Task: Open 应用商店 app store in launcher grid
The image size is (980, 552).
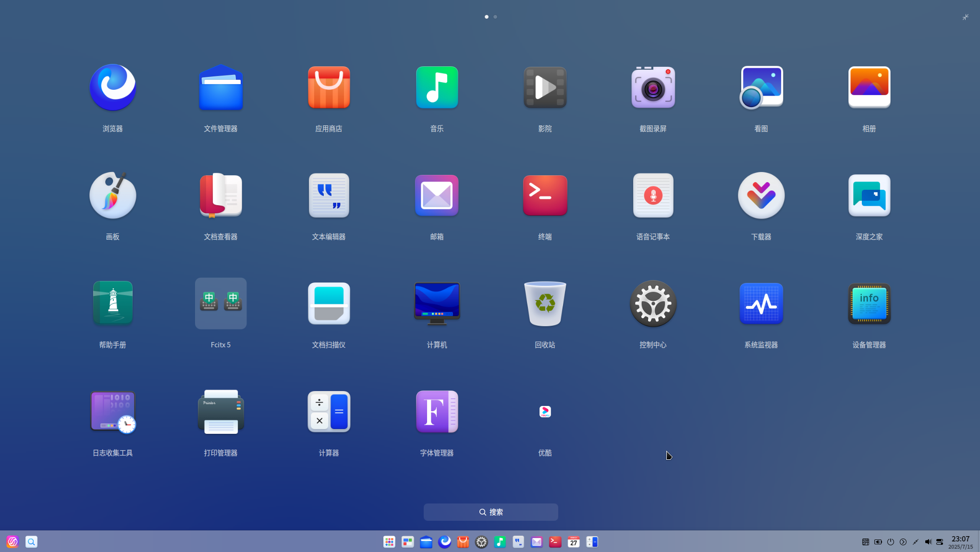Action: 329,87
